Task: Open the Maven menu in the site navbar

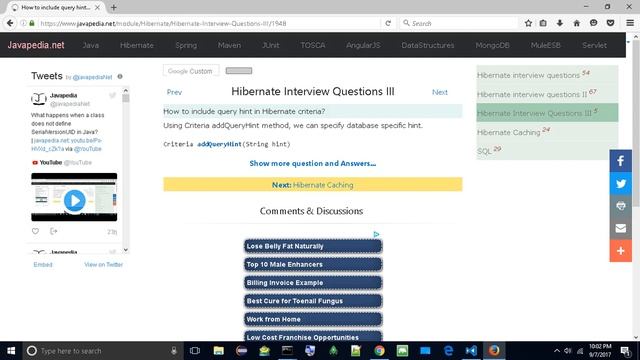Action: point(229,45)
